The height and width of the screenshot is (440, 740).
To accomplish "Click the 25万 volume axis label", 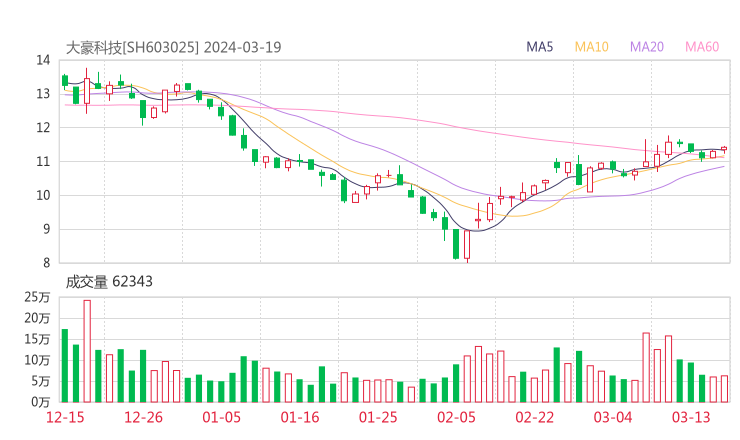I will pyautogui.click(x=37, y=297).
